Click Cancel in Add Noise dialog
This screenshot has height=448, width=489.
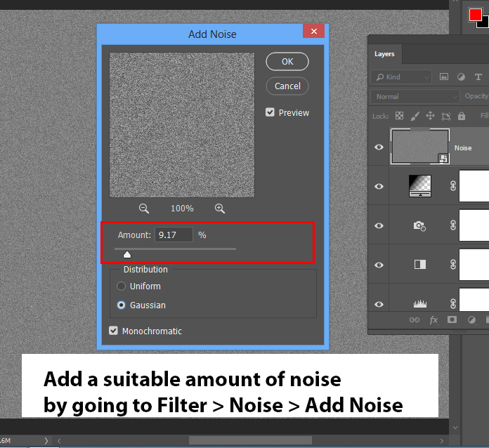[x=287, y=86]
